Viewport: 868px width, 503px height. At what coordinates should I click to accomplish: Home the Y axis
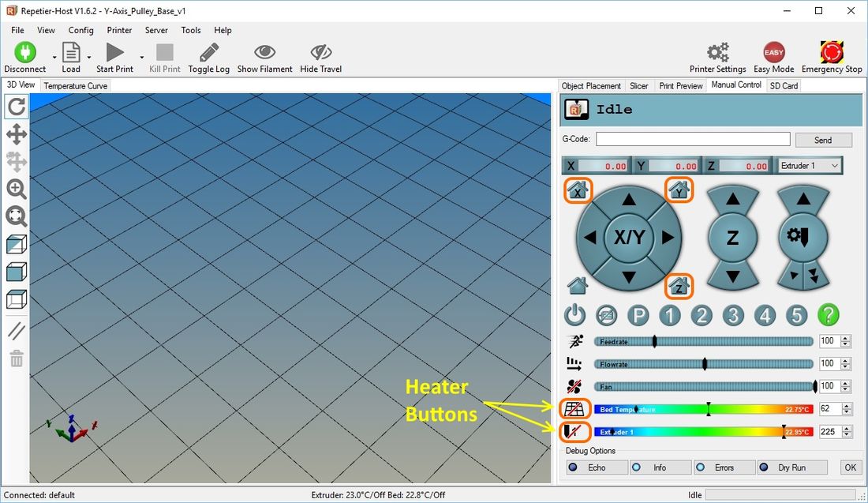(679, 190)
